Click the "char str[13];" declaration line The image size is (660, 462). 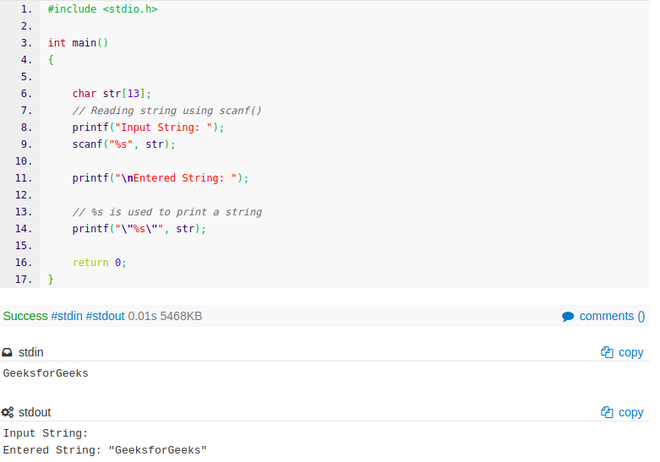pyautogui.click(x=111, y=94)
